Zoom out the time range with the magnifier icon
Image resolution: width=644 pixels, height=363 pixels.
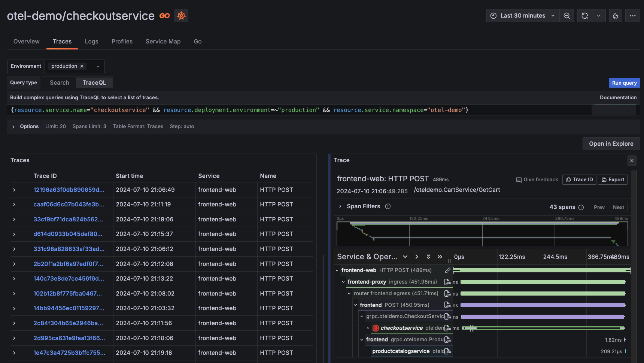click(566, 15)
